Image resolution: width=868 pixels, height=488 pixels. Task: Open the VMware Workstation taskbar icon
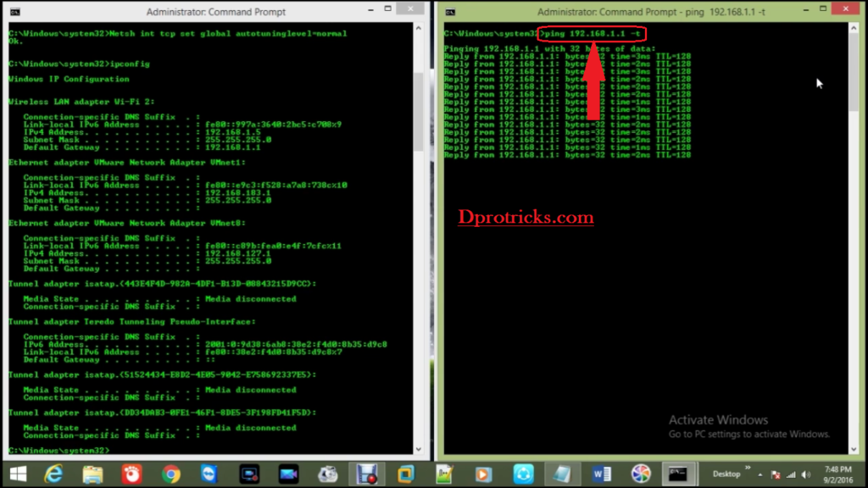pyautogui.click(x=405, y=474)
